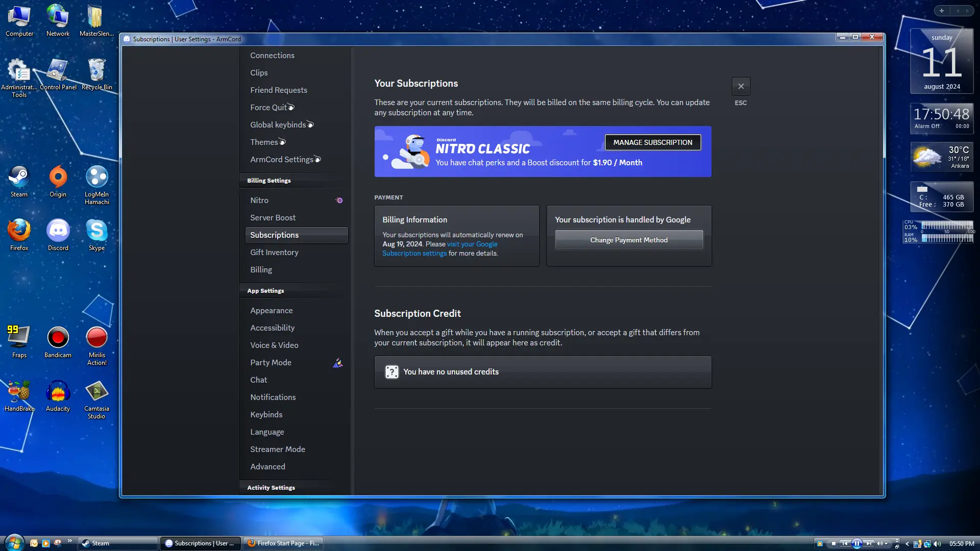Select the Discord desktop icon
The height and width of the screenshot is (551, 980).
(x=58, y=235)
